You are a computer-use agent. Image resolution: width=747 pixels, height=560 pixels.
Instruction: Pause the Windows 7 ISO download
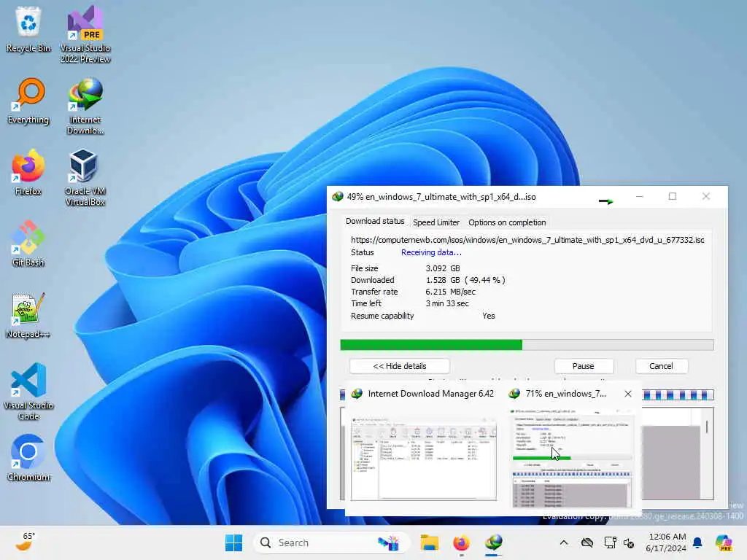coord(583,366)
